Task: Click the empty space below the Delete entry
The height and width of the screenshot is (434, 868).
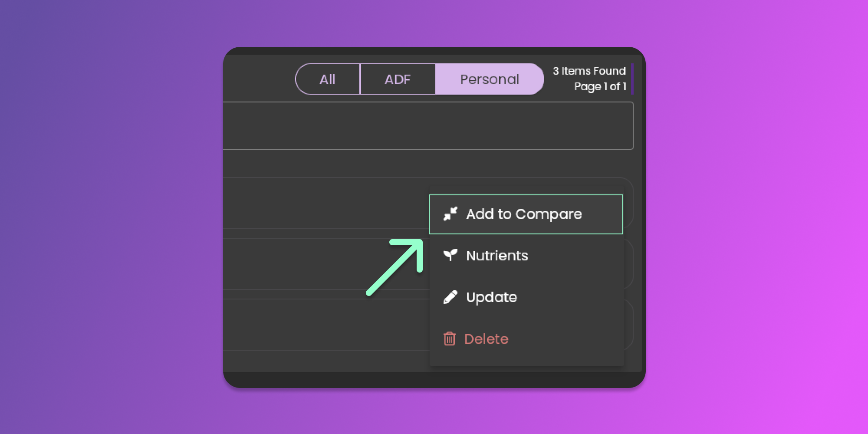Action: [526, 358]
